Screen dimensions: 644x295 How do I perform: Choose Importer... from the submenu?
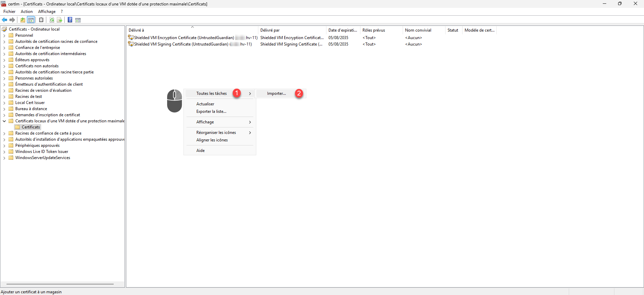tap(276, 93)
